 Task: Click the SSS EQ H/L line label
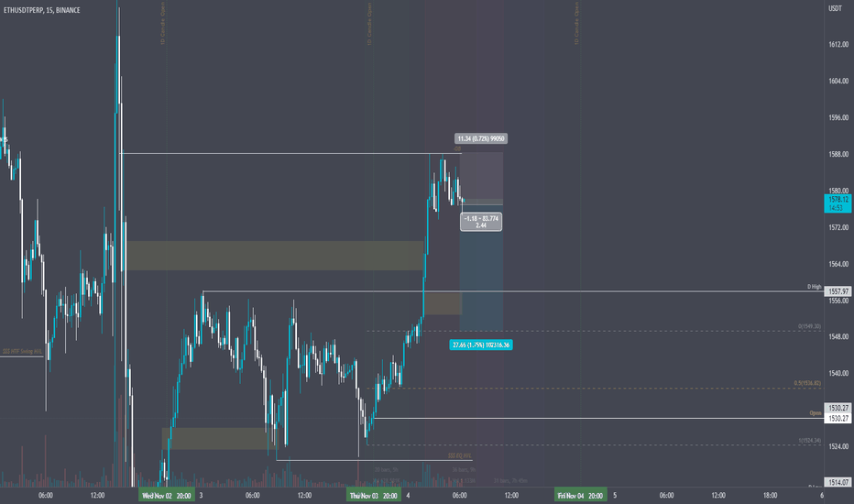(x=460, y=455)
